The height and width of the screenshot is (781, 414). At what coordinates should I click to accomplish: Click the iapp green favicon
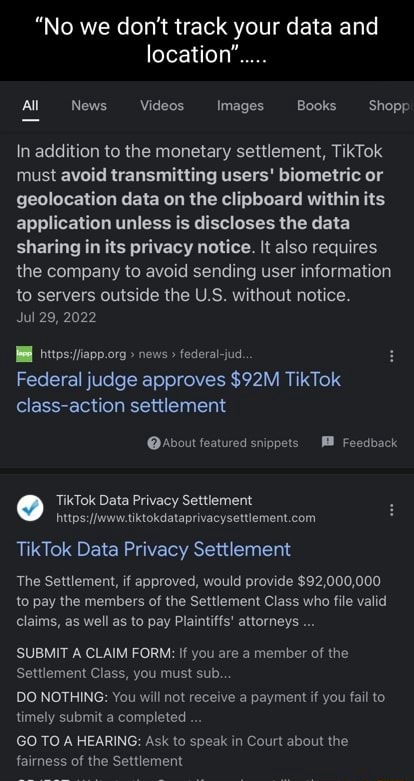click(24, 354)
